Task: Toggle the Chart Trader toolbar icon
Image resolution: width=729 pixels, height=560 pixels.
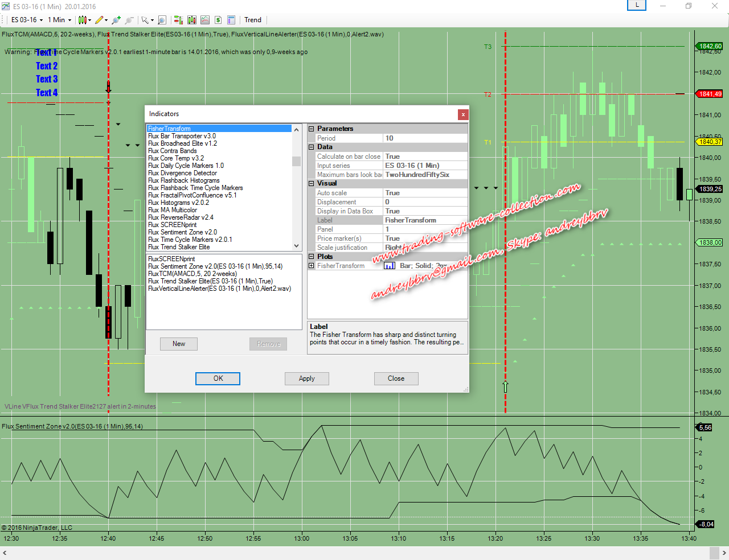Action: click(x=178, y=20)
